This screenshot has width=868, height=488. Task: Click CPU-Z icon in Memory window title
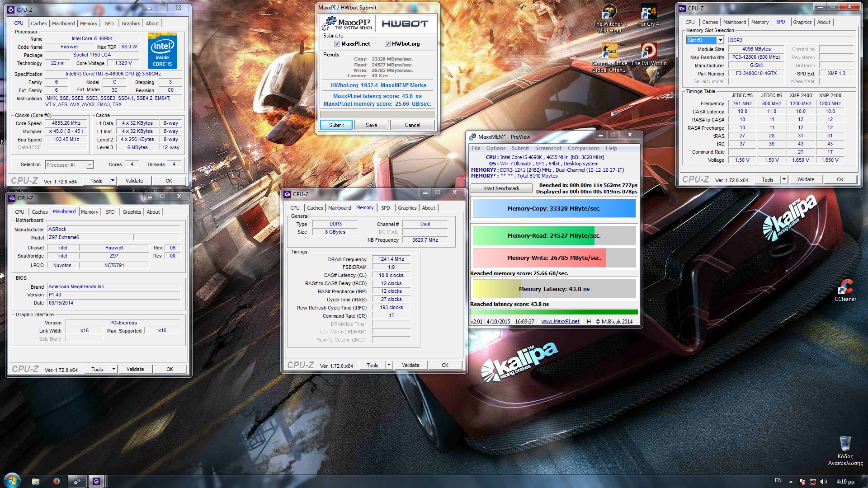[x=287, y=194]
